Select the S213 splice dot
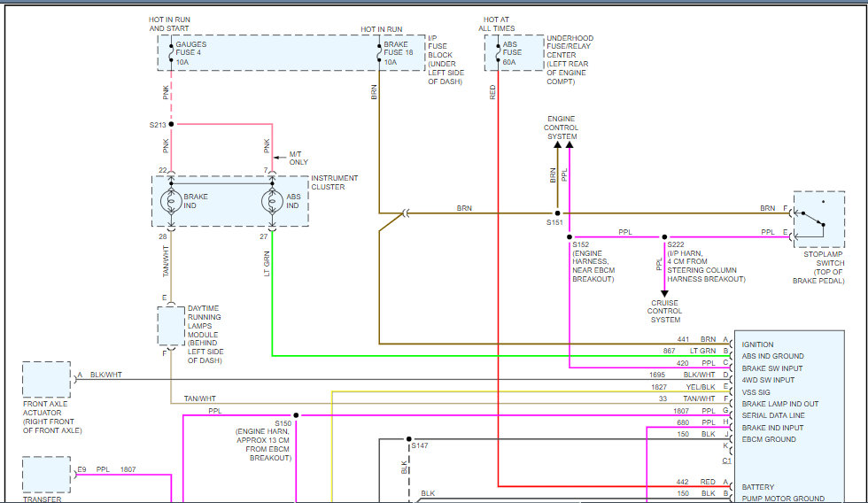 click(x=171, y=125)
